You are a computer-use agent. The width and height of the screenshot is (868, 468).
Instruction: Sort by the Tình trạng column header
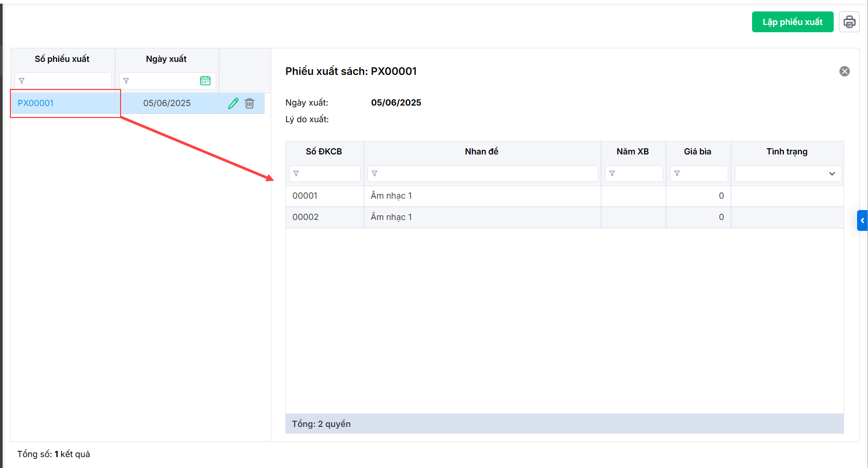[787, 151]
